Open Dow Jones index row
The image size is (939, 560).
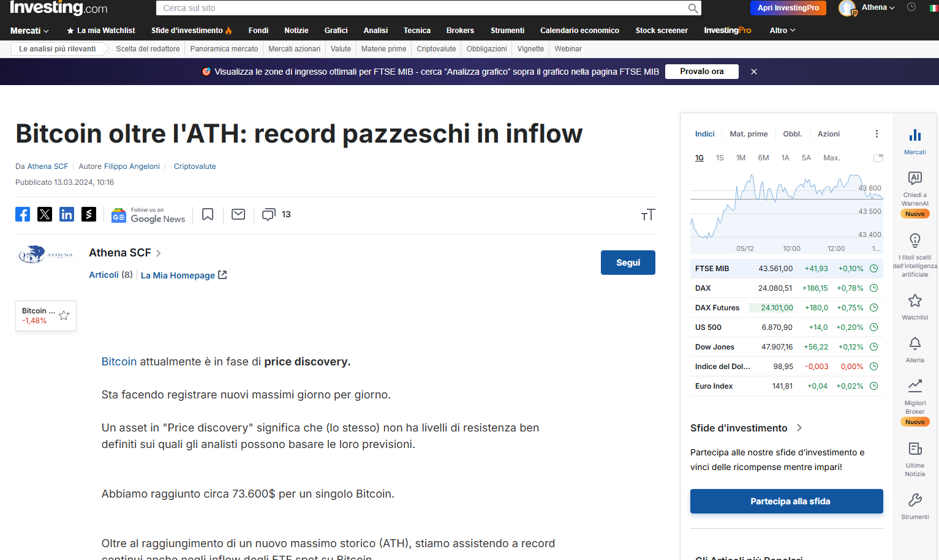tap(786, 347)
